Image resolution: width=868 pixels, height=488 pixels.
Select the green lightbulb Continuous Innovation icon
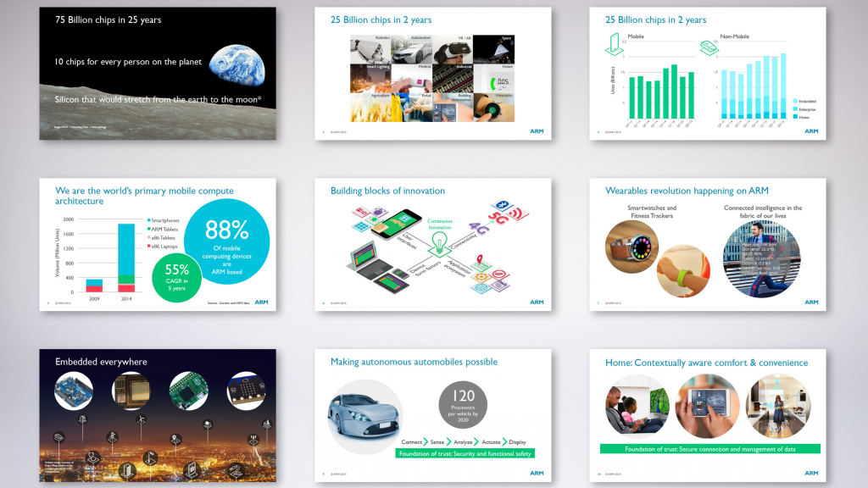pos(438,242)
